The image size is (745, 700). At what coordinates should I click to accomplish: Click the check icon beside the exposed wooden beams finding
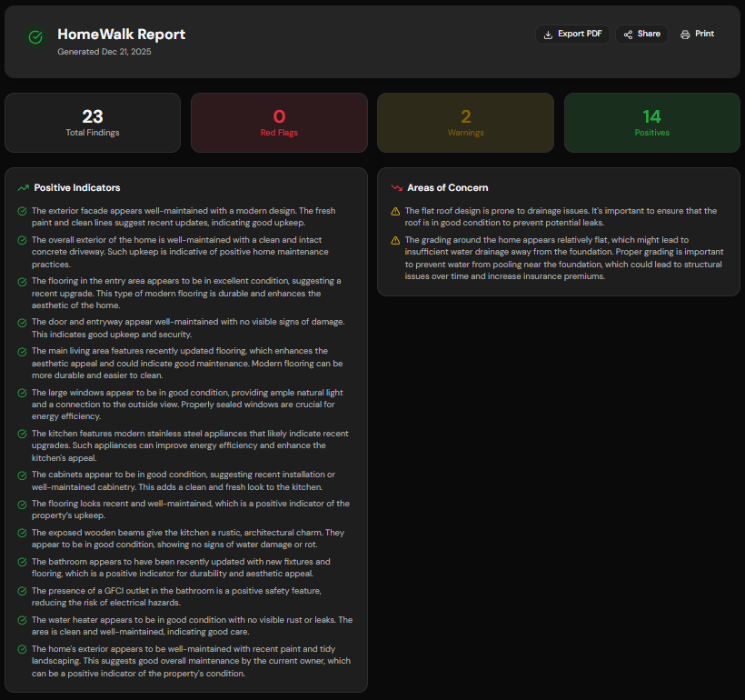click(x=22, y=533)
